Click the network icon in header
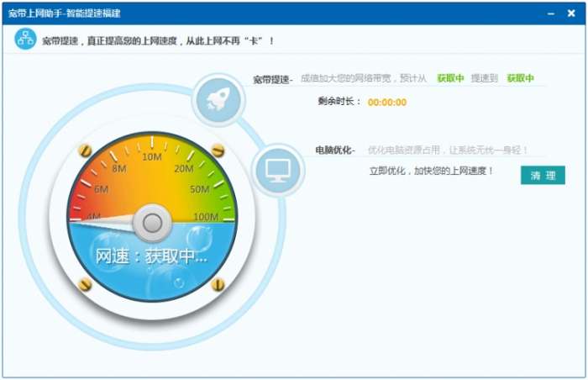The image size is (588, 380). 25,39
